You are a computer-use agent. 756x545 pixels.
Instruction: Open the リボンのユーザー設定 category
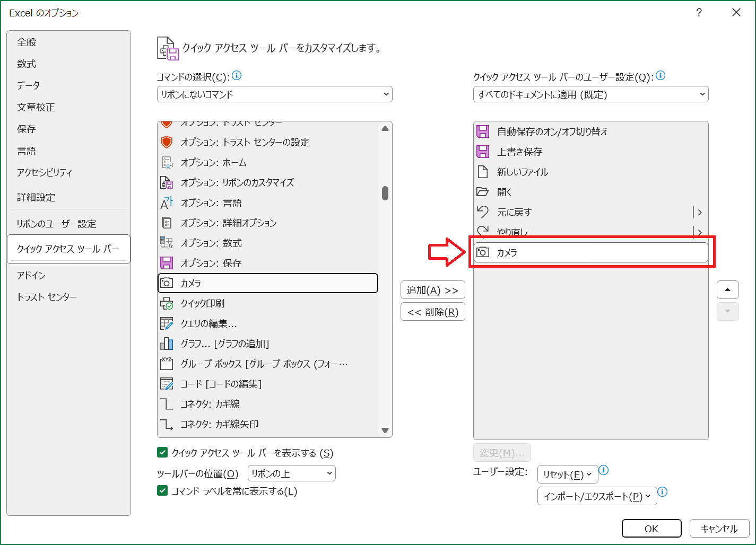tap(68, 224)
